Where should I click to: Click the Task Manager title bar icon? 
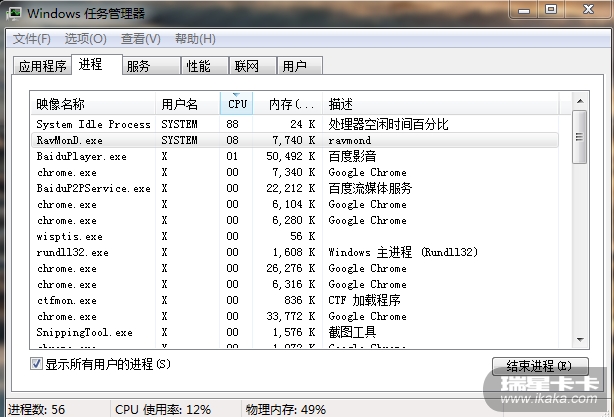[x=14, y=13]
